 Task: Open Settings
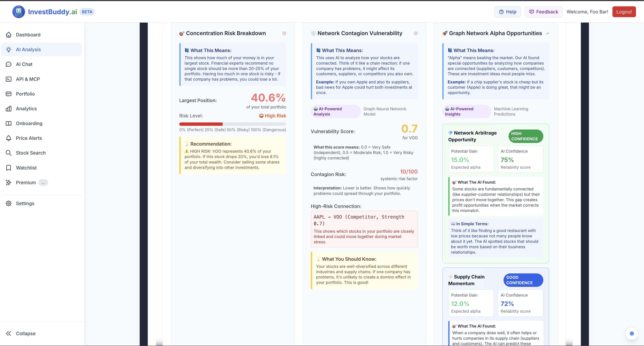[x=25, y=203]
